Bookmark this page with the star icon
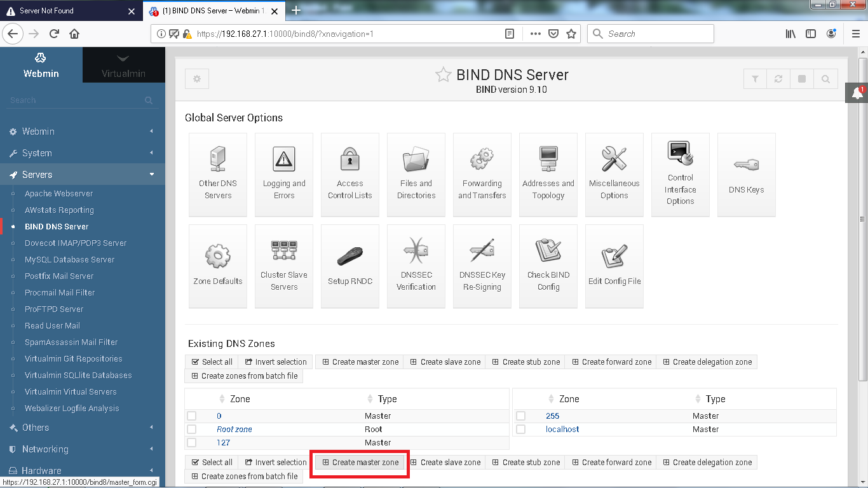The image size is (868, 488). coord(571,34)
